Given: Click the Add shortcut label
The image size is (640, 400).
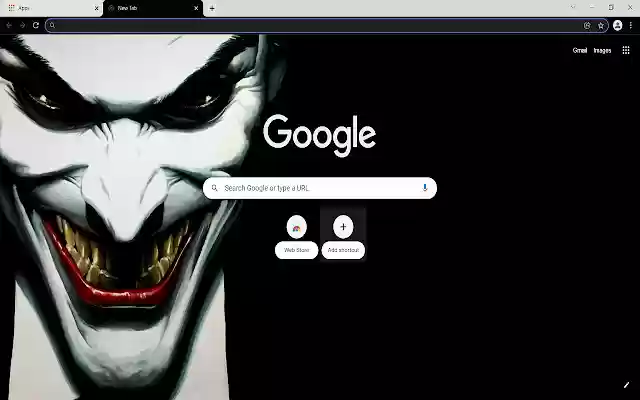Looking at the screenshot, I should coord(343,250).
